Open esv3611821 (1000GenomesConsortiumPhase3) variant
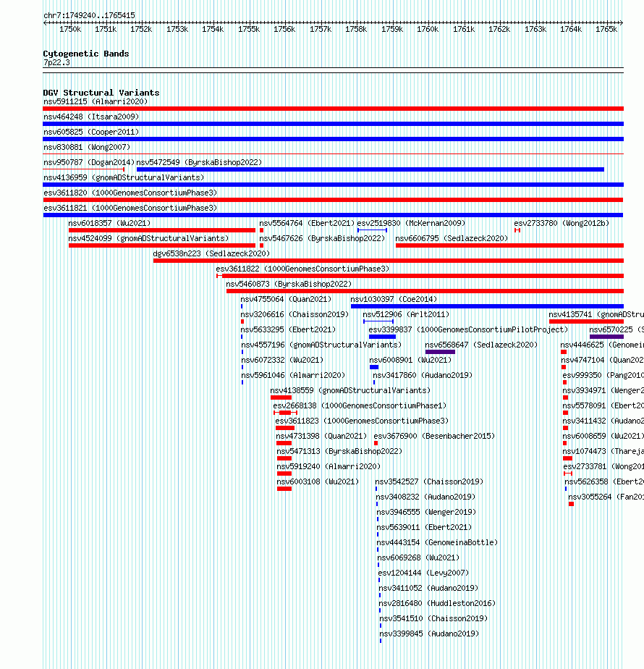644x669 pixels. coord(130,209)
